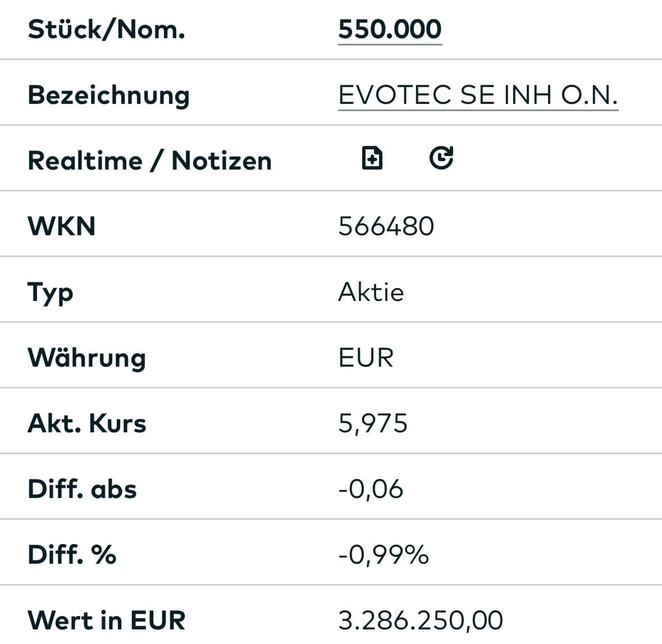Click the -0,06 absolute difference value
662x644 pixels.
[371, 489]
